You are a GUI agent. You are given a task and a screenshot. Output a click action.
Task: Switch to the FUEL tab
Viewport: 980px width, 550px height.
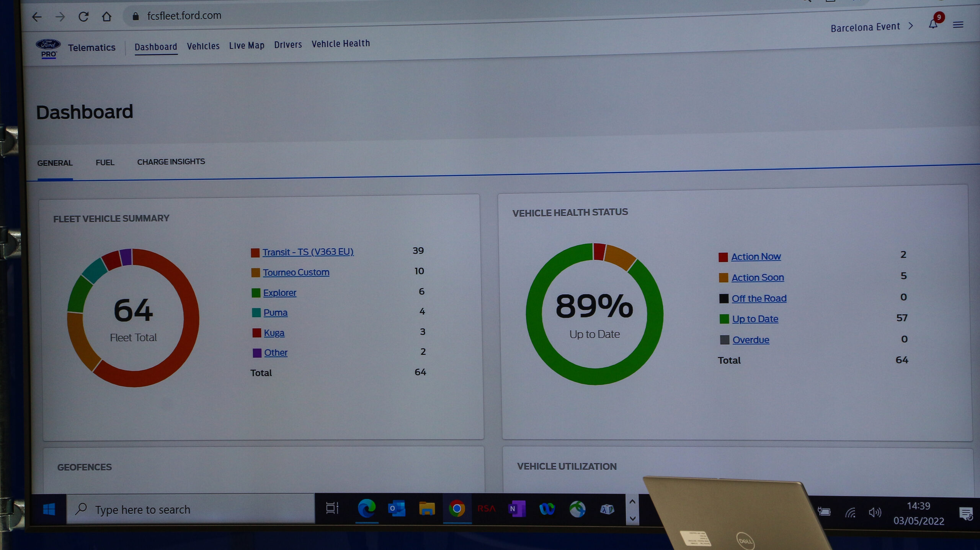105,163
